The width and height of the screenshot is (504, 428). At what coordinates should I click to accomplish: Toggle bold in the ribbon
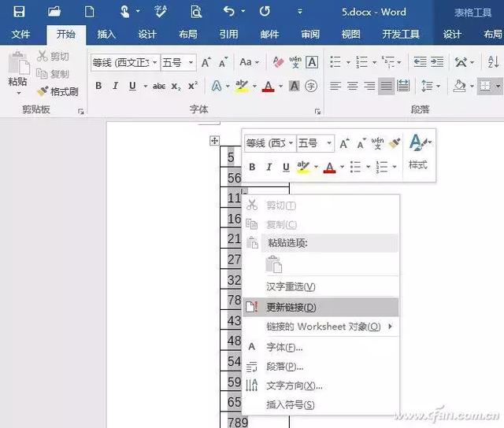coord(98,86)
